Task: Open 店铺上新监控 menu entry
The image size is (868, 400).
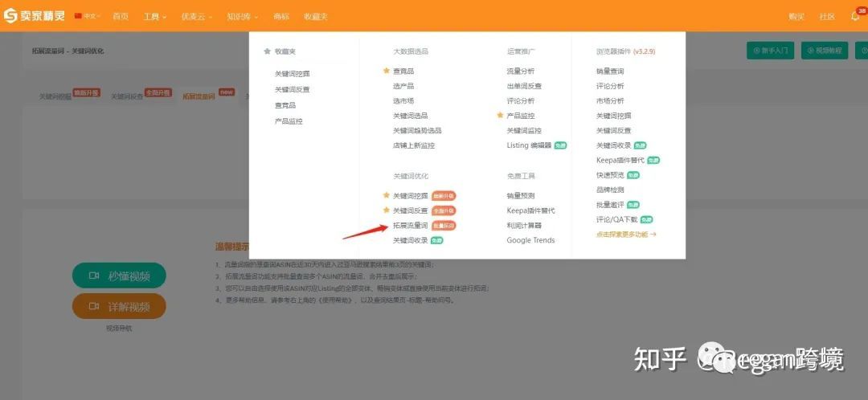Action: point(414,145)
